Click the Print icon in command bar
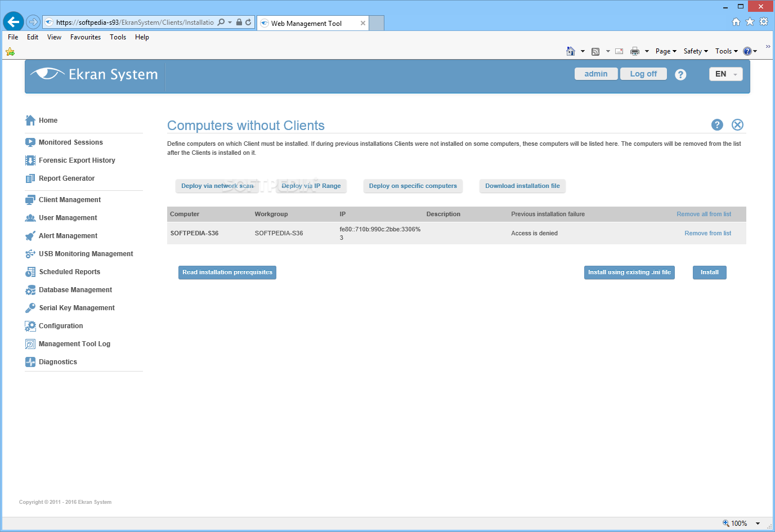Image resolution: width=775 pixels, height=532 pixels. pyautogui.click(x=635, y=51)
